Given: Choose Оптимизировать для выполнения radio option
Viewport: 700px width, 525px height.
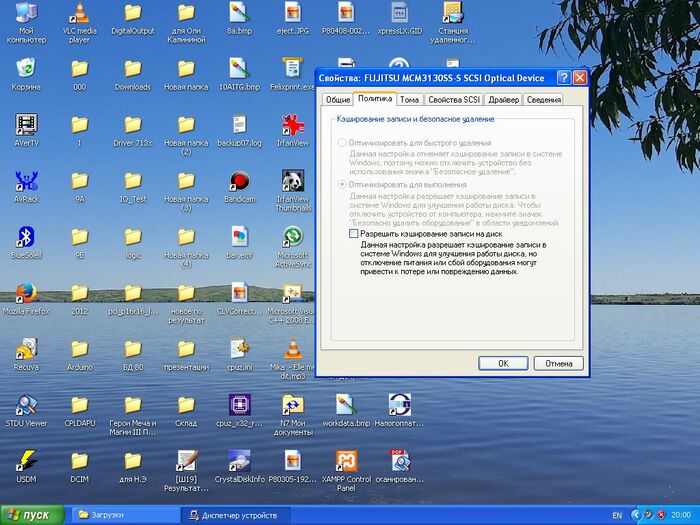Looking at the screenshot, I should tap(343, 185).
